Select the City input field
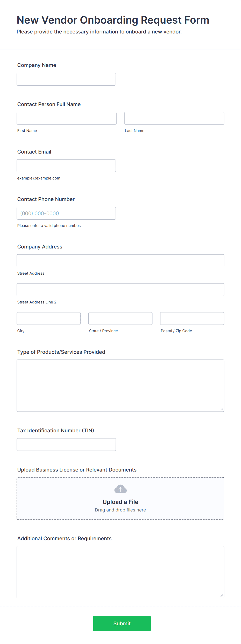 [49, 318]
